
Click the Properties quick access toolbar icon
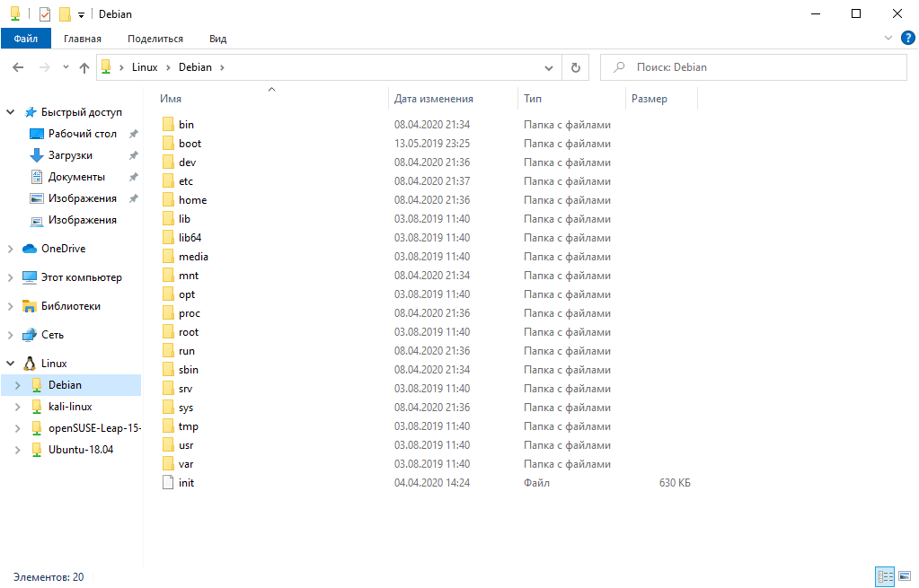[45, 14]
